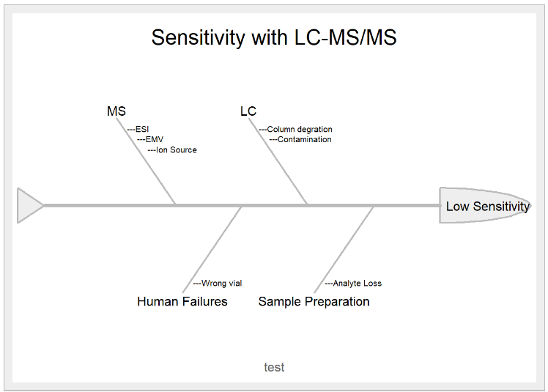Screen dimensions: 548x392
Task: Click the Human Failures category label
Action: pos(182,301)
